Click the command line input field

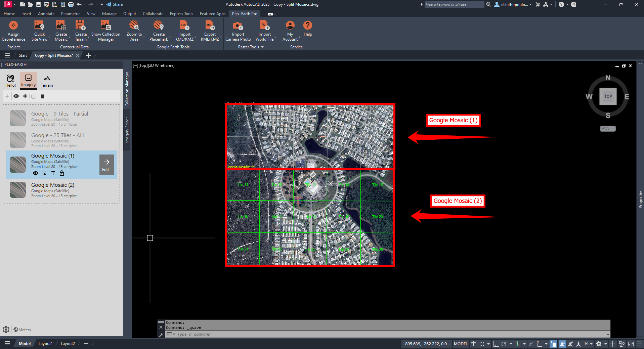[386, 334]
